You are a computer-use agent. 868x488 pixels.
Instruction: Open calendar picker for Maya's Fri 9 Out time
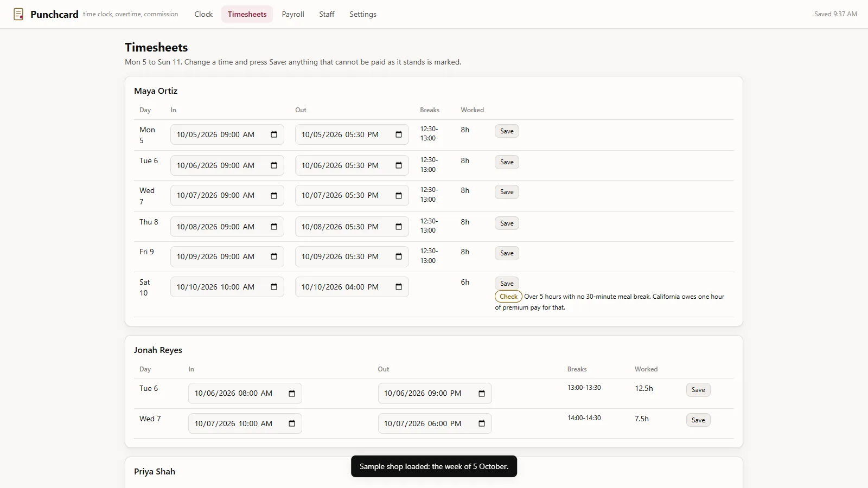(399, 256)
